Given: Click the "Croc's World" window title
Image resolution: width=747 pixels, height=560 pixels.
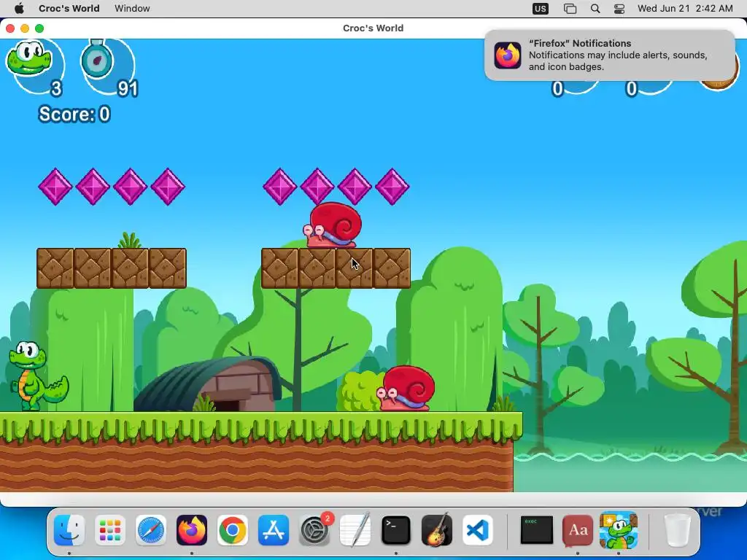Looking at the screenshot, I should [373, 28].
